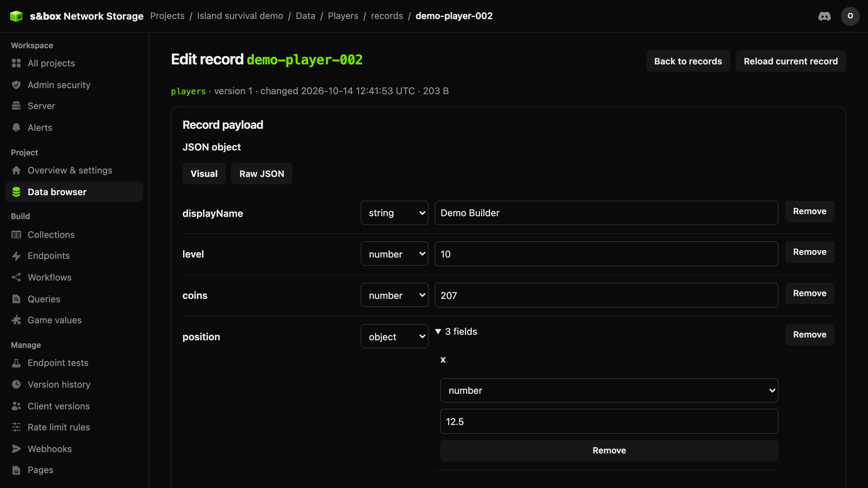
Task: Click Back to records button
Action: 688,61
